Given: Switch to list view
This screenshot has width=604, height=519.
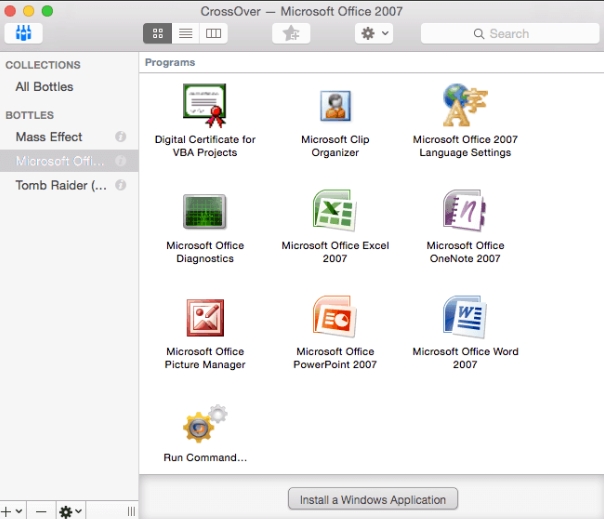Looking at the screenshot, I should point(186,34).
